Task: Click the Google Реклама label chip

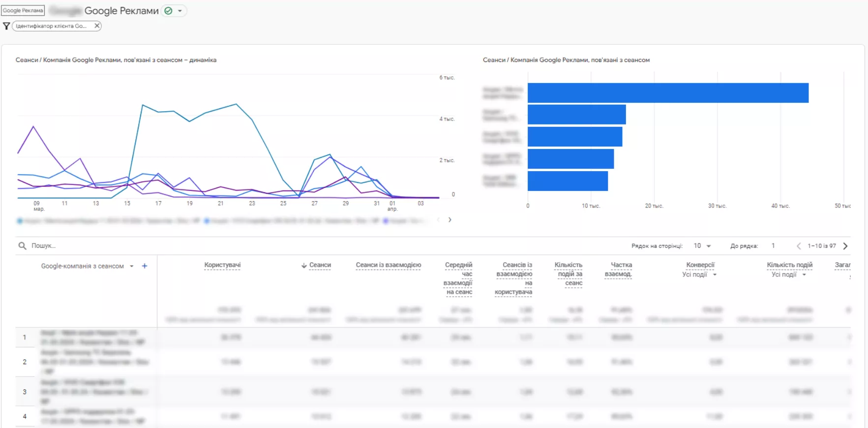Action: pyautogui.click(x=23, y=10)
